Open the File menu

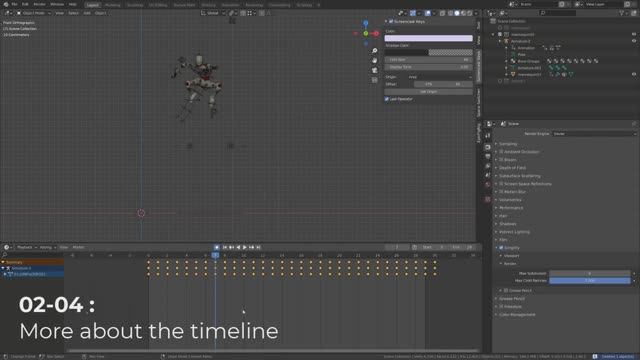click(x=15, y=4)
